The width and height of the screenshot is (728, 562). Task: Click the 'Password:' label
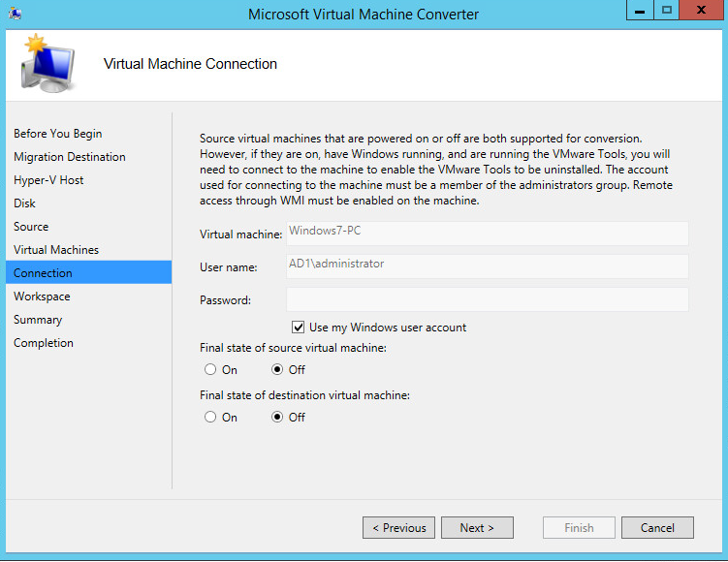[225, 300]
